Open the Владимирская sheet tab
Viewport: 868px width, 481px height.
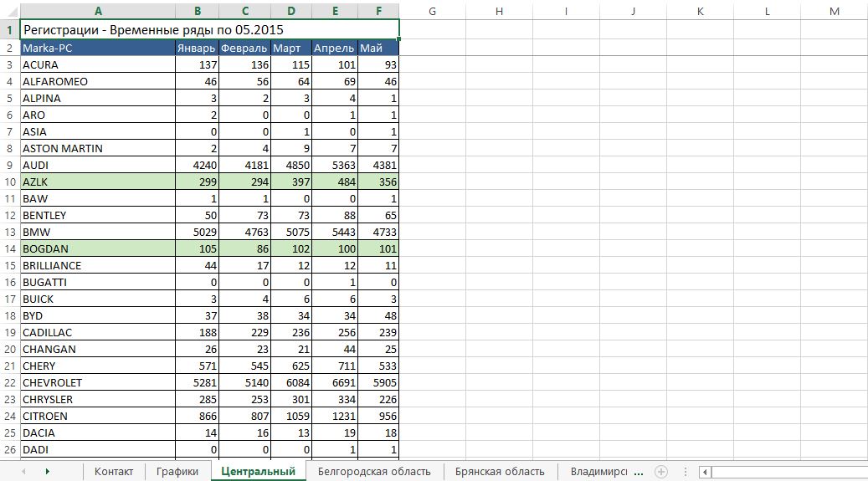(x=599, y=472)
